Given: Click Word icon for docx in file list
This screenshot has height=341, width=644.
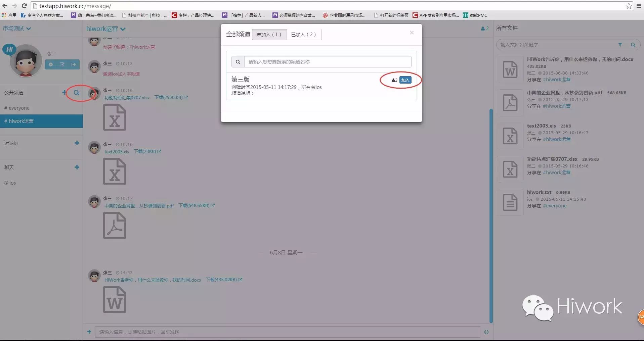Looking at the screenshot, I should (x=510, y=70).
